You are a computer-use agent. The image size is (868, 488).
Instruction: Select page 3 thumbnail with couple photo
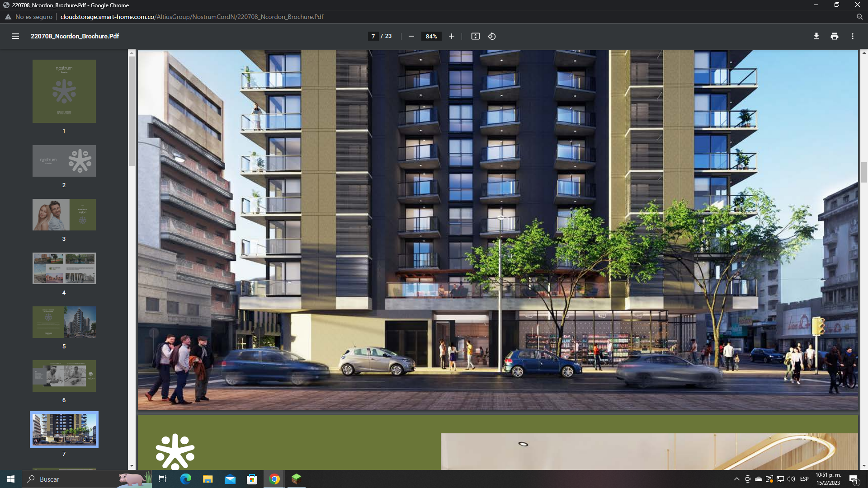[x=64, y=215]
